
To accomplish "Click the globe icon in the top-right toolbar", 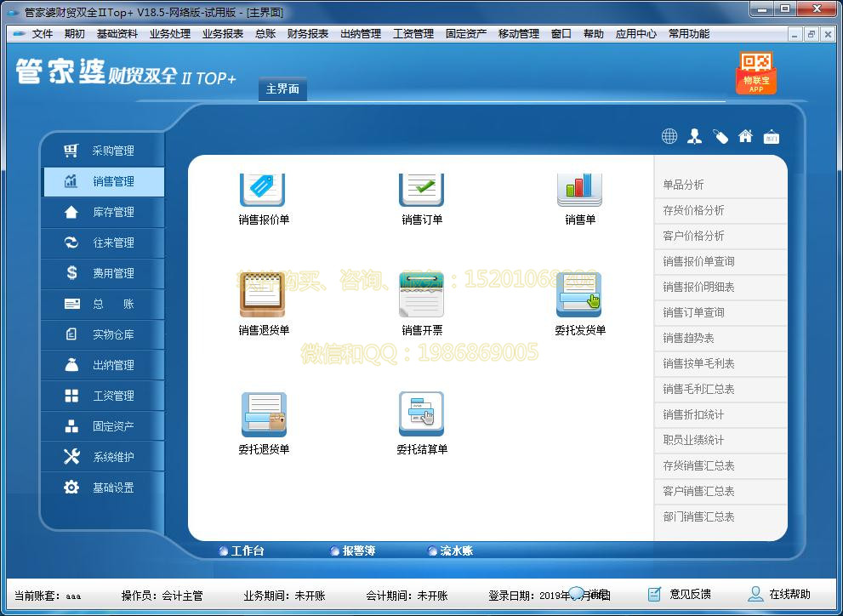I will coord(669,135).
